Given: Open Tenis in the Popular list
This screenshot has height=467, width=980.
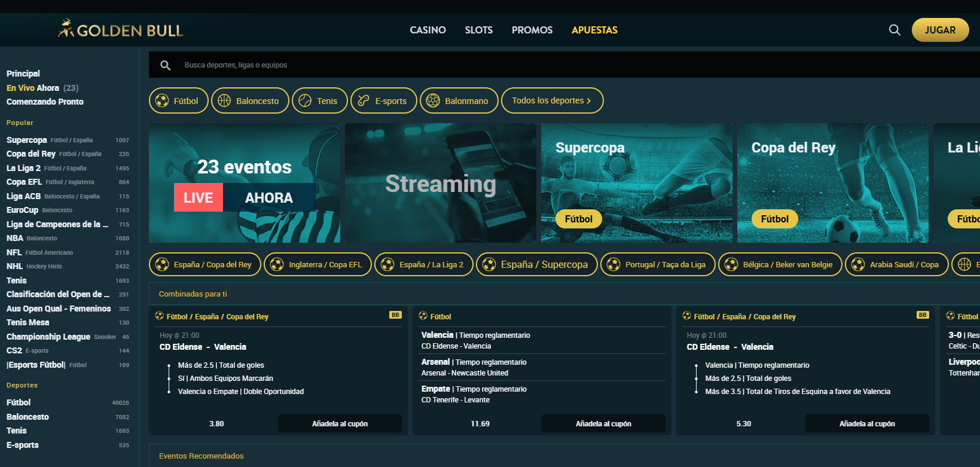Looking at the screenshot, I should click(68, 280).
